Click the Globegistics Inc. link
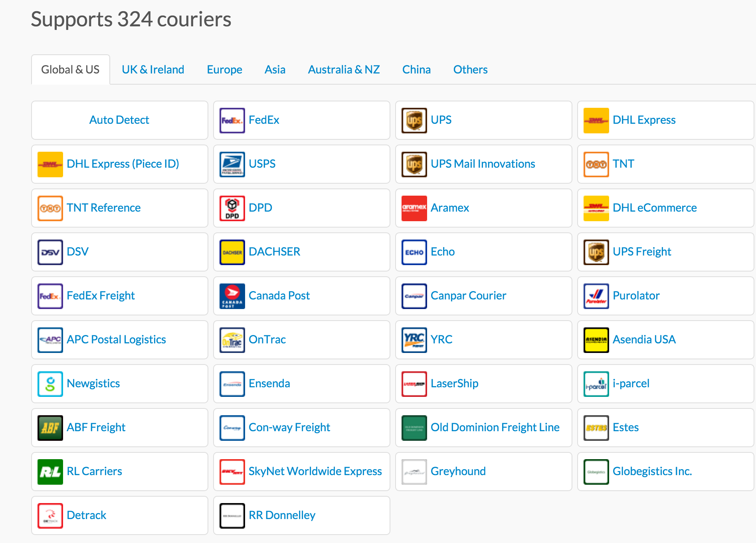This screenshot has height=543, width=756. point(652,472)
